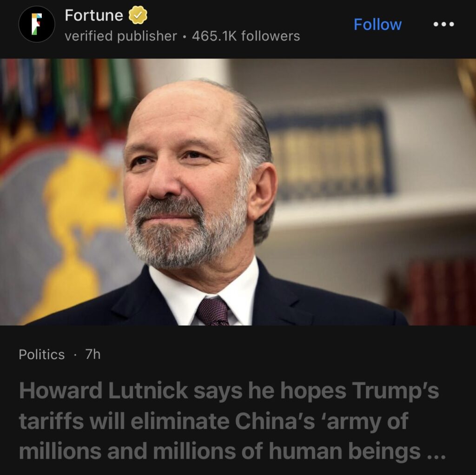476x475 pixels.
Task: Open the Fortune publisher name link
Action: click(94, 15)
